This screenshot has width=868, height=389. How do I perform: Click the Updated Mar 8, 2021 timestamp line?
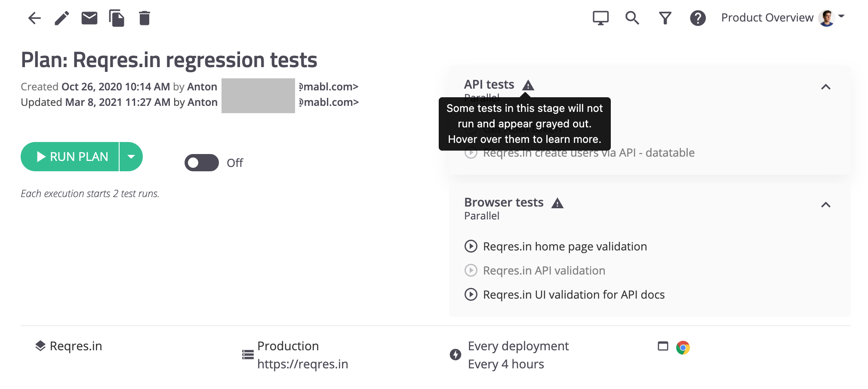tap(190, 102)
